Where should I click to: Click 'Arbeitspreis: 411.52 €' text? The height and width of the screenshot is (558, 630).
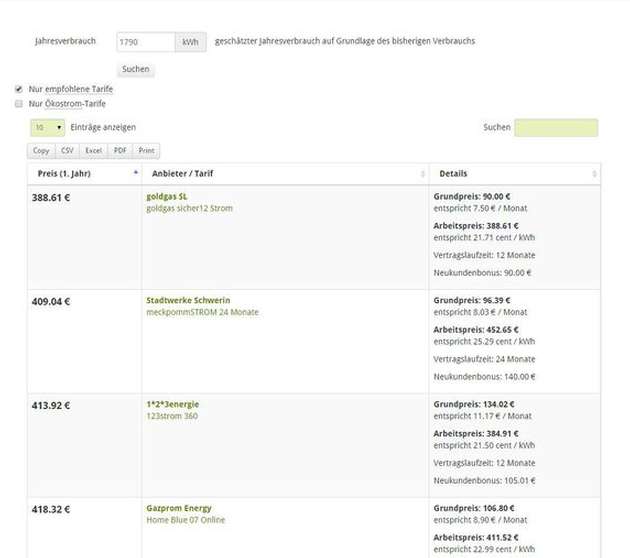tap(476, 538)
